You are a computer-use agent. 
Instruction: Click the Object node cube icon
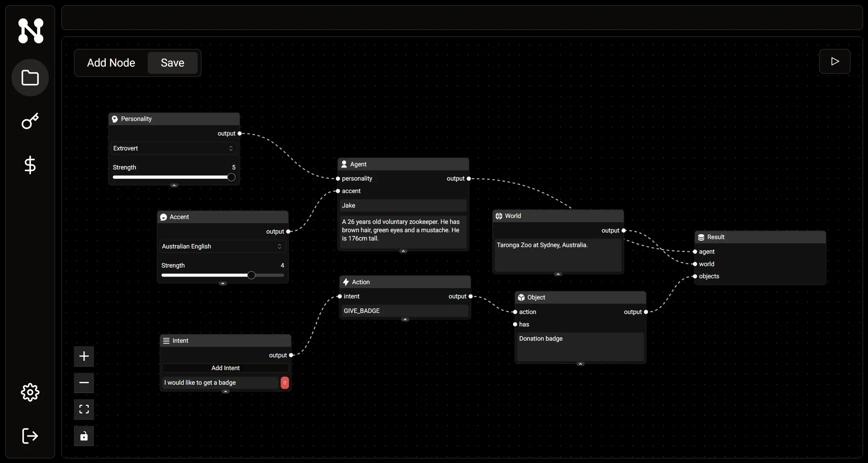click(x=521, y=297)
